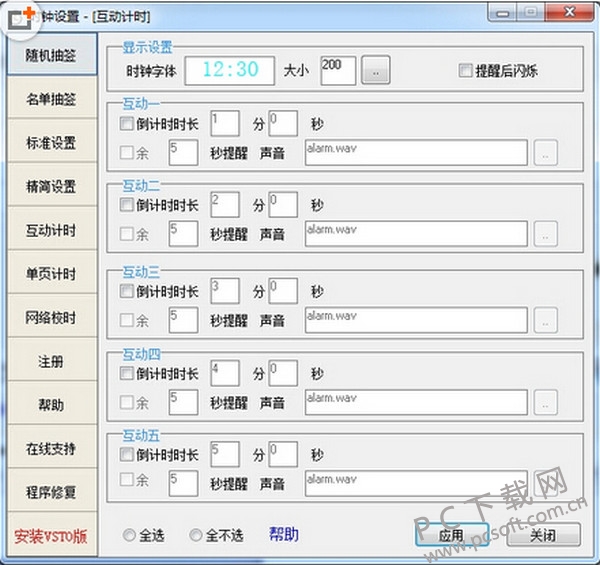Click the clock size field showing 200
Viewport: 600px width, 565px height.
(x=338, y=70)
